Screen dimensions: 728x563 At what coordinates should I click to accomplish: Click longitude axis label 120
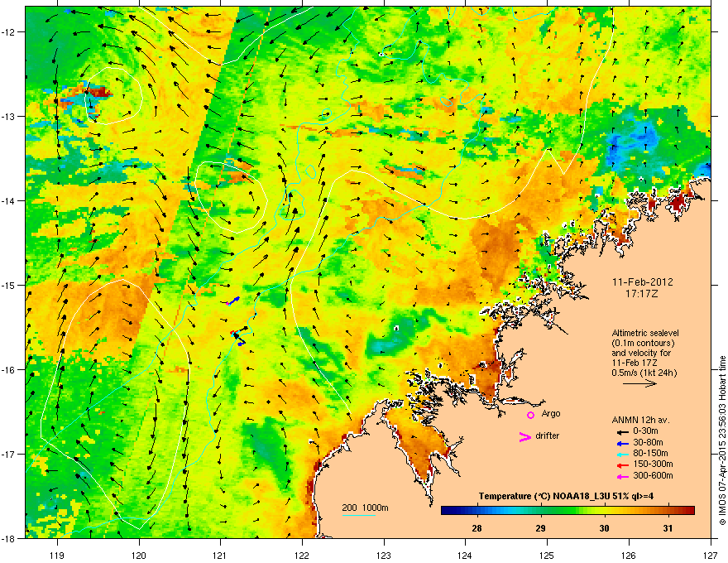click(x=139, y=555)
